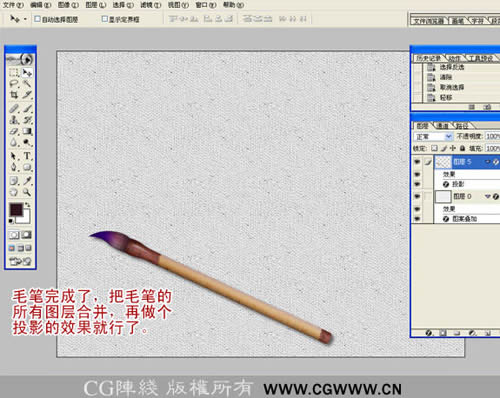Viewport: 500px width, 398px height.
Task: Select the Eraser tool
Action: [x=14, y=131]
